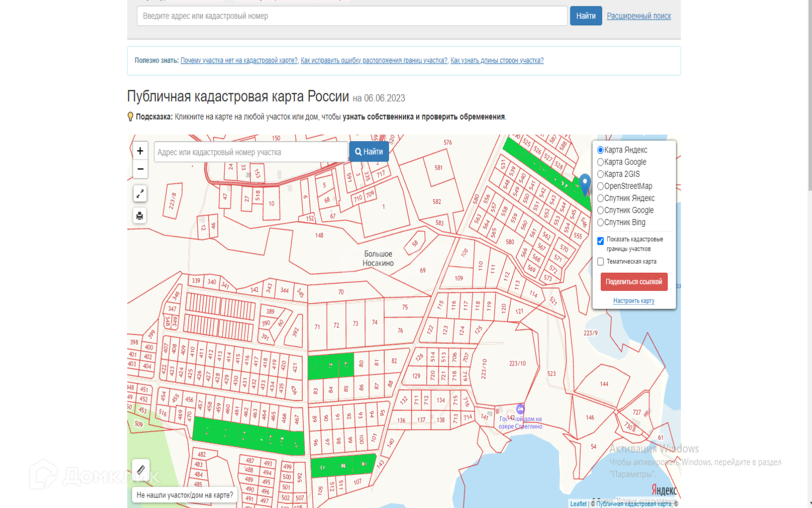Click the lightbulb hint icon

tap(130, 117)
